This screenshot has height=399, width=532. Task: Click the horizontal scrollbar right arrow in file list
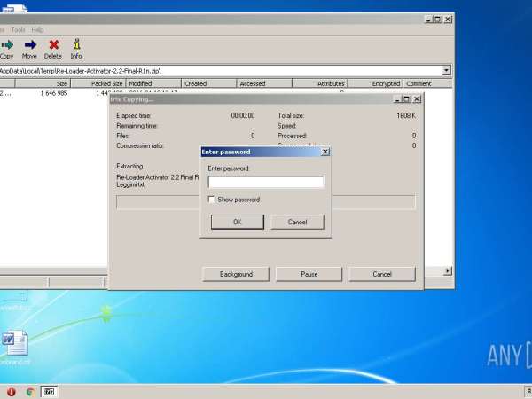pyautogui.click(x=448, y=270)
